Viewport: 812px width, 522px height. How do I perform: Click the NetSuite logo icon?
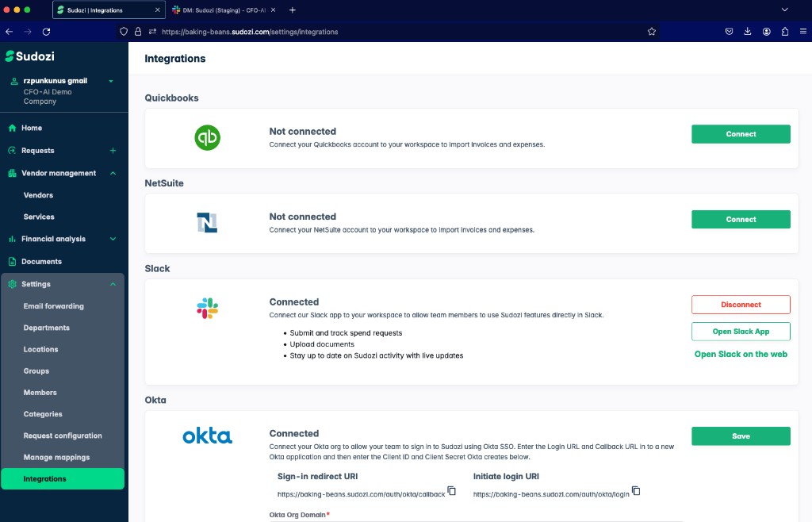(x=206, y=223)
